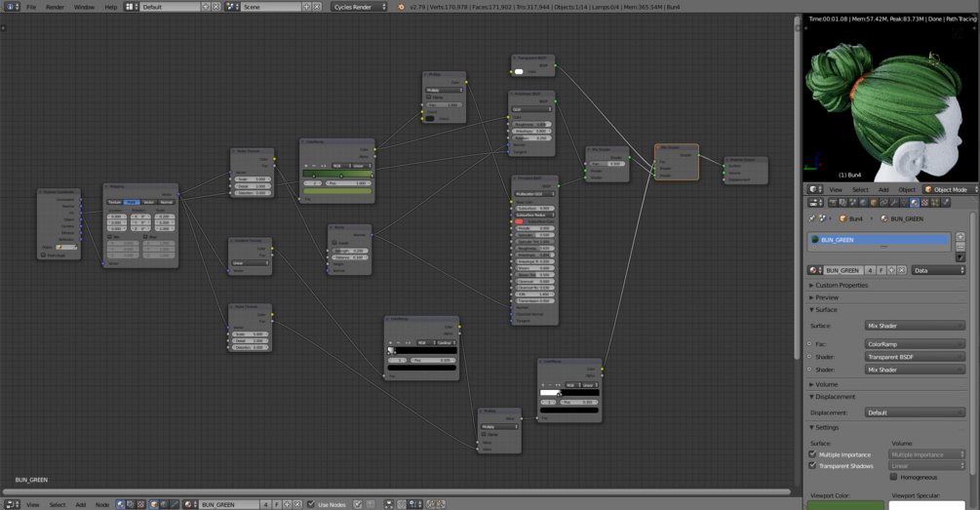Choose World shader source icon in node header
Image resolution: width=980 pixels, height=510 pixels.
[x=164, y=504]
